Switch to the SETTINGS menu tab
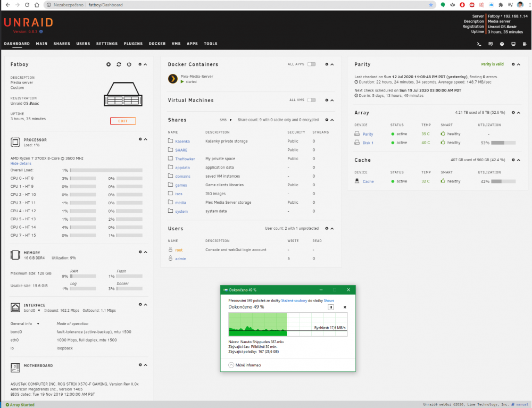Image resolution: width=532 pixels, height=408 pixels. 107,44
